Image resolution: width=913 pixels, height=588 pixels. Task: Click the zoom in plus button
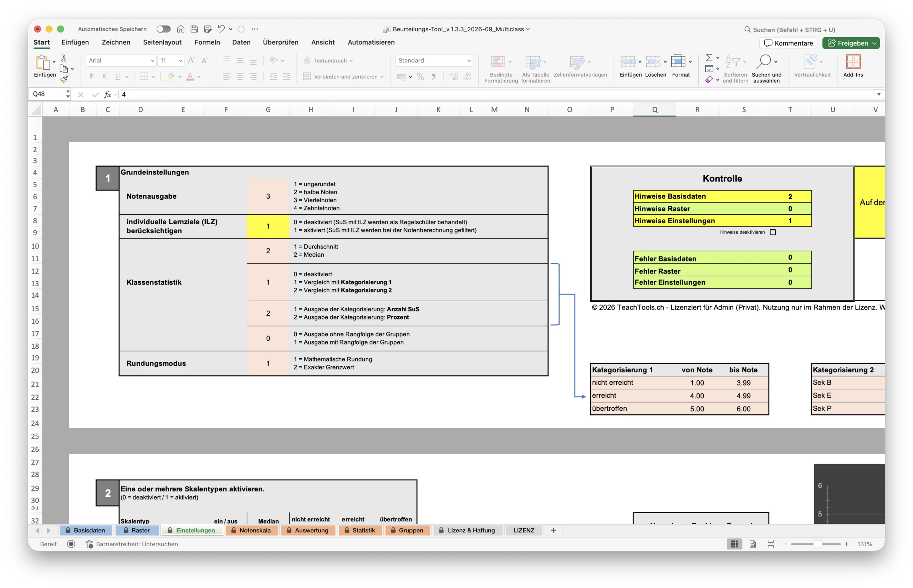(846, 544)
